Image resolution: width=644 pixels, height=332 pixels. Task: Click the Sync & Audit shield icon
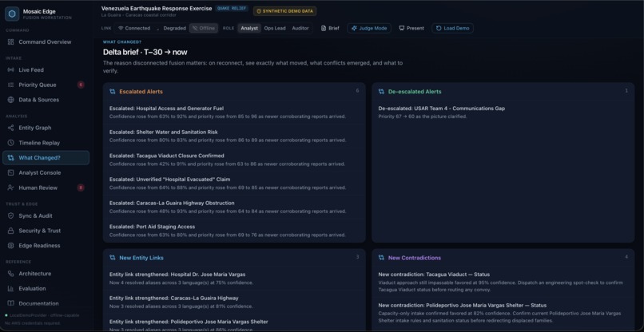point(10,215)
